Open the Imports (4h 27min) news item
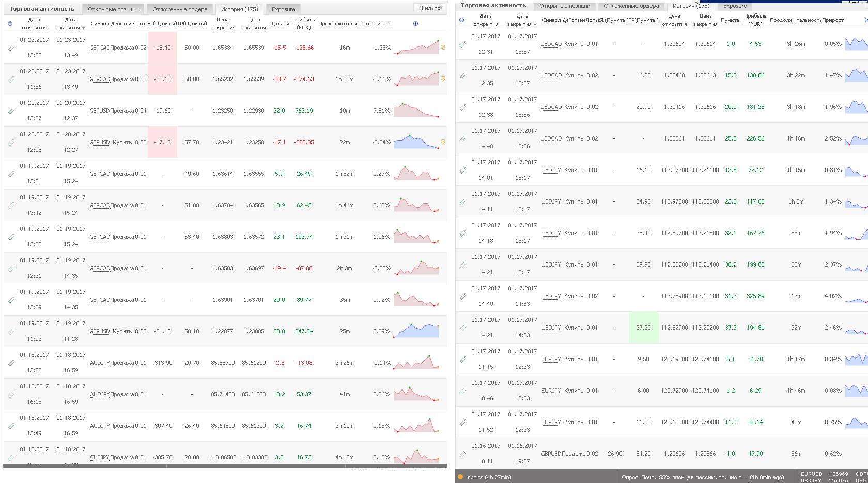This screenshot has height=483, width=868. pos(488,477)
